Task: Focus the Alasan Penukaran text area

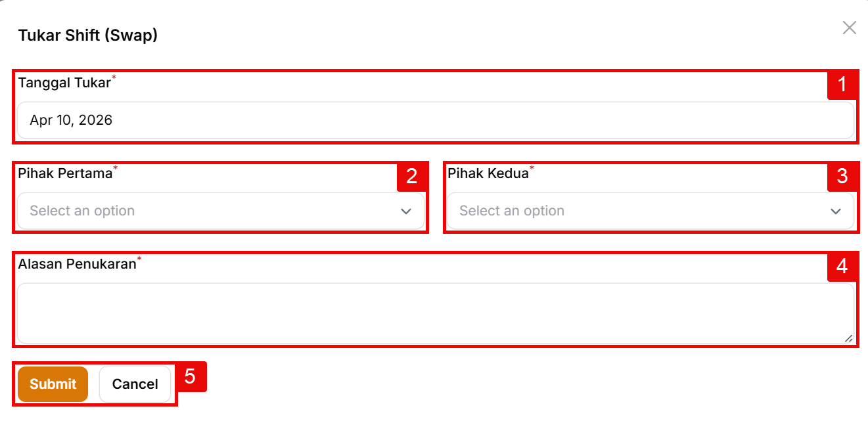Action: point(435,313)
